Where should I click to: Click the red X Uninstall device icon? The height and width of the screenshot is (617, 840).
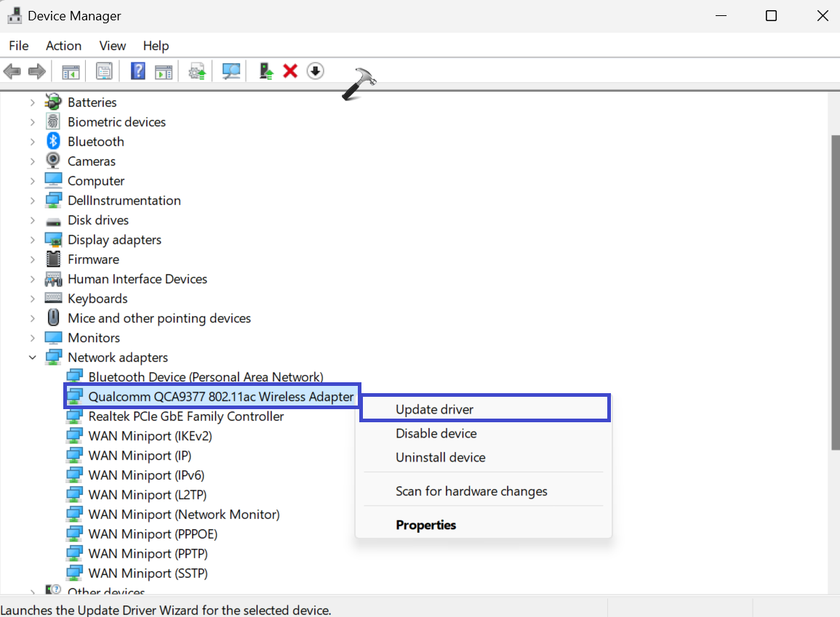tap(290, 71)
